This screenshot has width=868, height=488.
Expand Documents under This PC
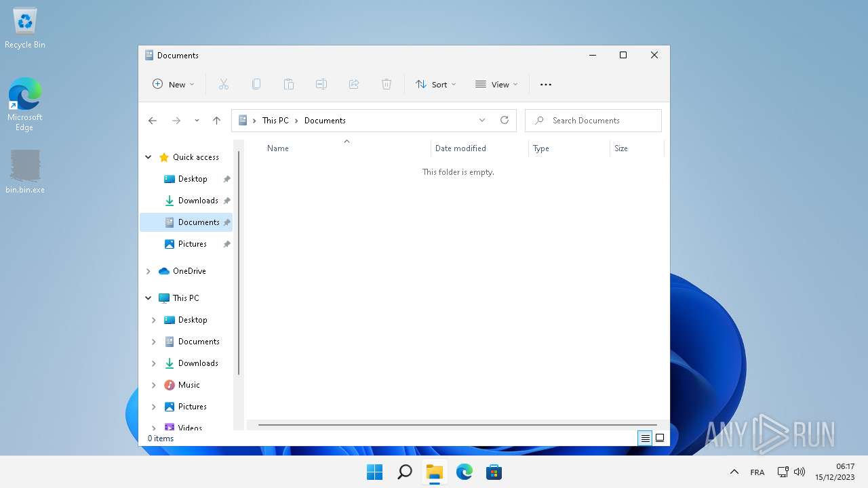tap(154, 342)
